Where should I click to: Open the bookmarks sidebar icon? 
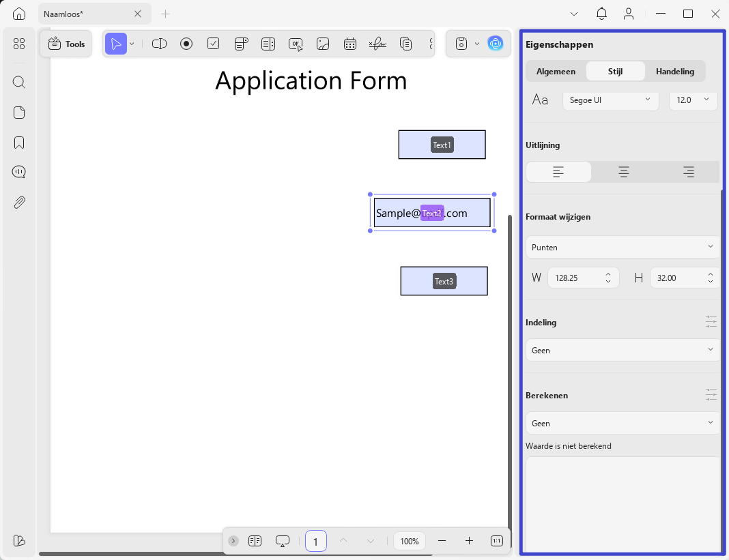coord(19,142)
